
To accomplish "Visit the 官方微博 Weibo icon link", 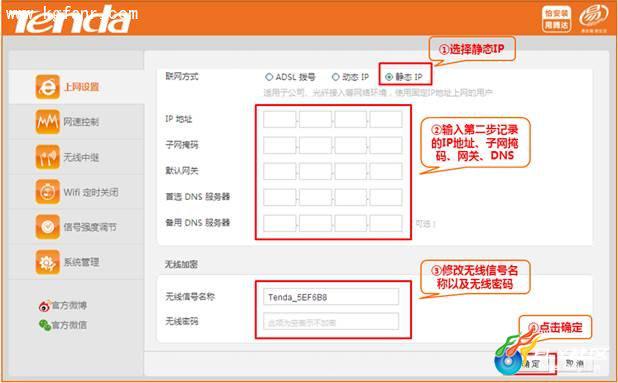I will click(44, 306).
